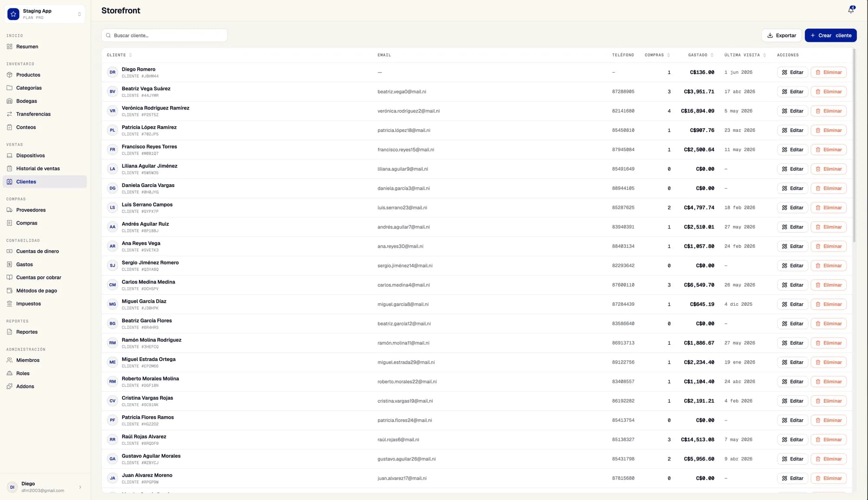868x500 pixels.
Task: Sort table by Compras column
Action: 657,55
